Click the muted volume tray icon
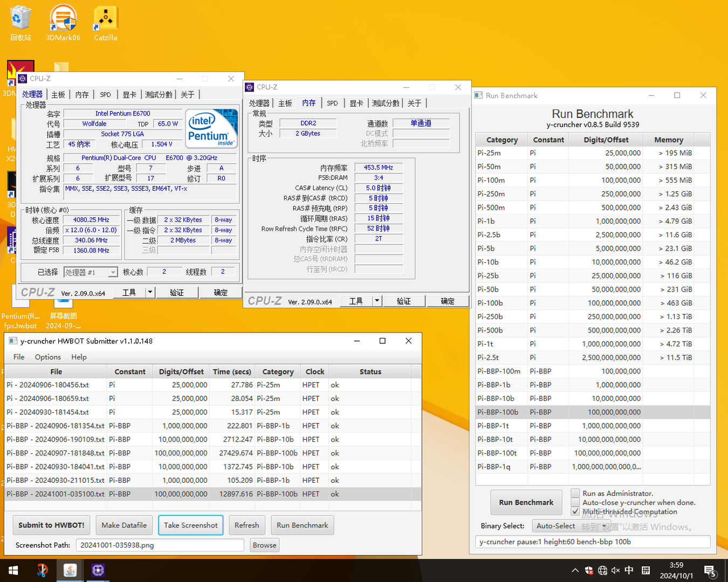Image resolution: width=728 pixels, height=582 pixels. tap(616, 570)
